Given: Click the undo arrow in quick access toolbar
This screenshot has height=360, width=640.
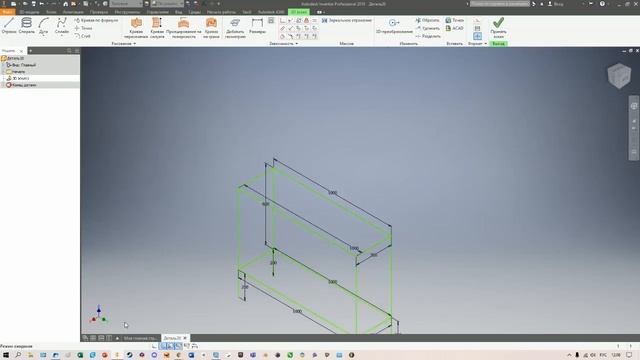Looking at the screenshot, I should point(42,4).
